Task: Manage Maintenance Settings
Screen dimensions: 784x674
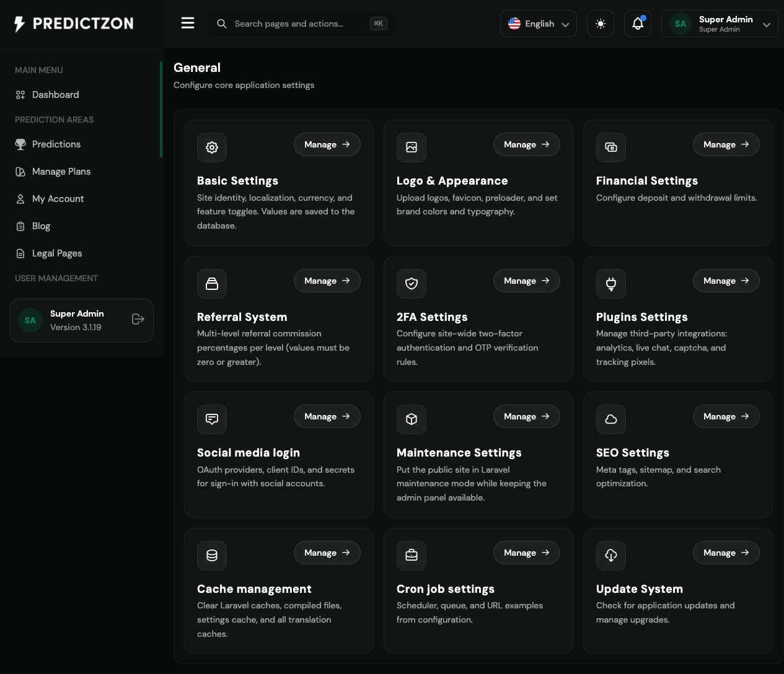Action: (527, 416)
